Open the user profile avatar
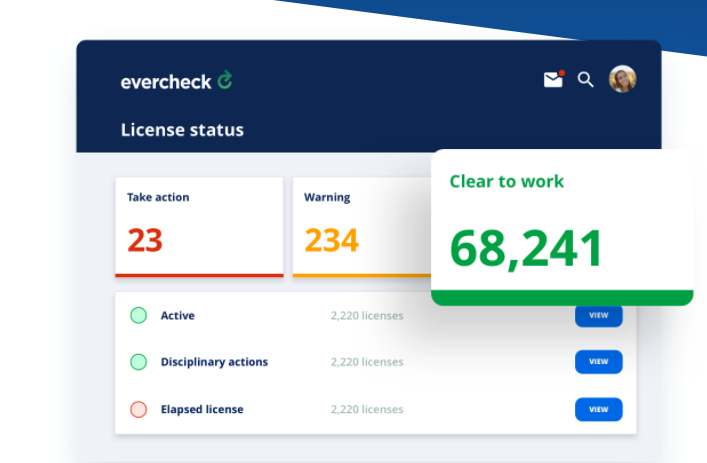707x463 pixels. 622,79
